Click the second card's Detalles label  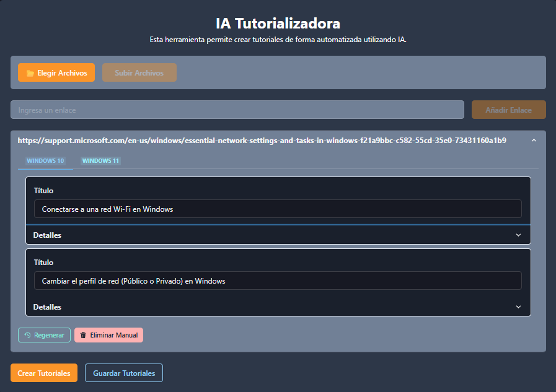point(47,307)
